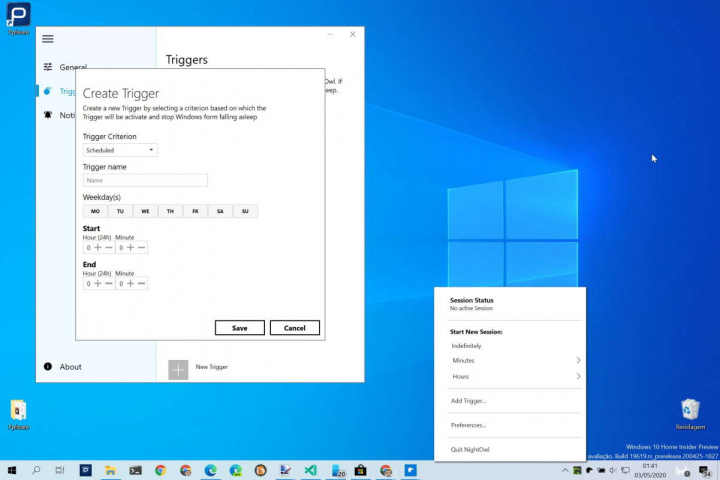Toggle the WE weekday button
The width and height of the screenshot is (720, 480).
[x=145, y=211]
